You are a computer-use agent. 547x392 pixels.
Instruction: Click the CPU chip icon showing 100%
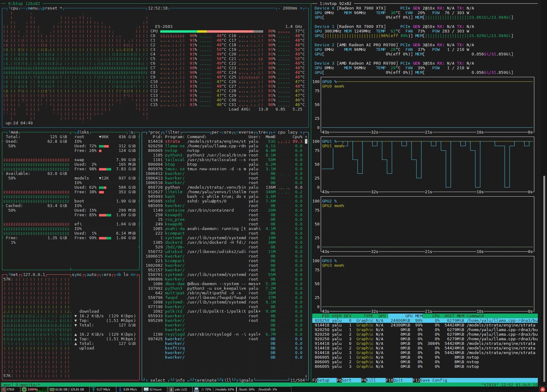[x=24, y=390]
